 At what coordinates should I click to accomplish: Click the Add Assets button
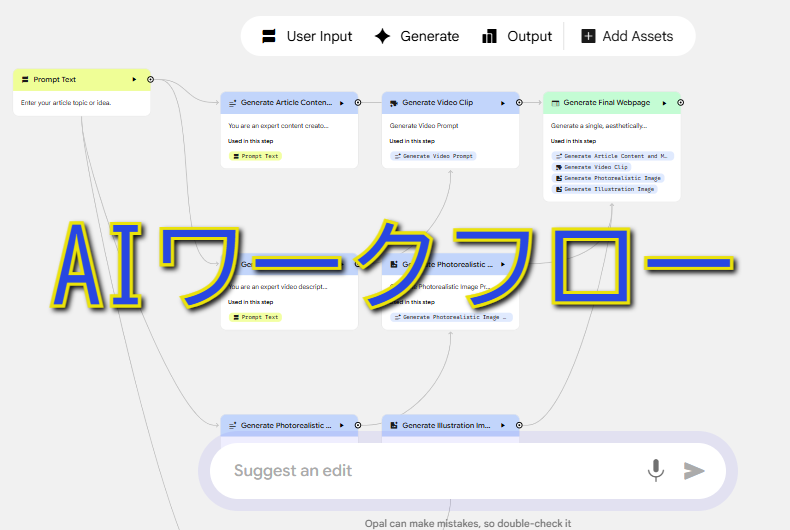pos(627,36)
